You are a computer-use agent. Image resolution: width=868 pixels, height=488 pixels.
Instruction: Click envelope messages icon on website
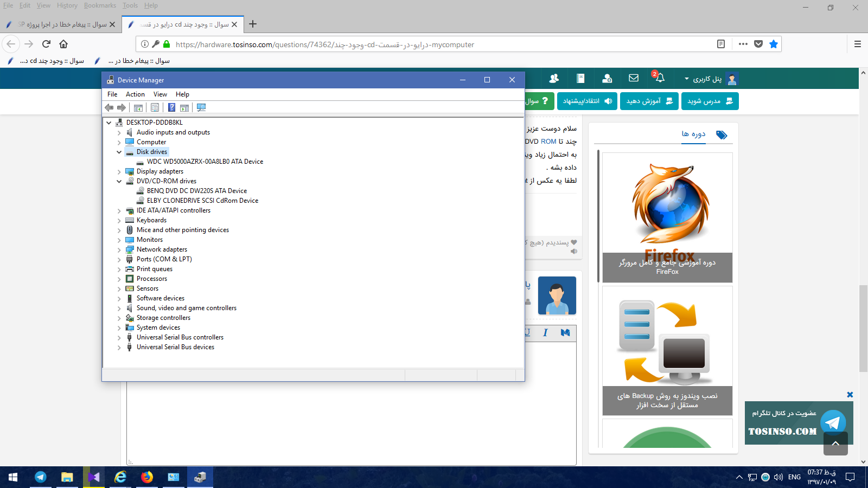[634, 78]
